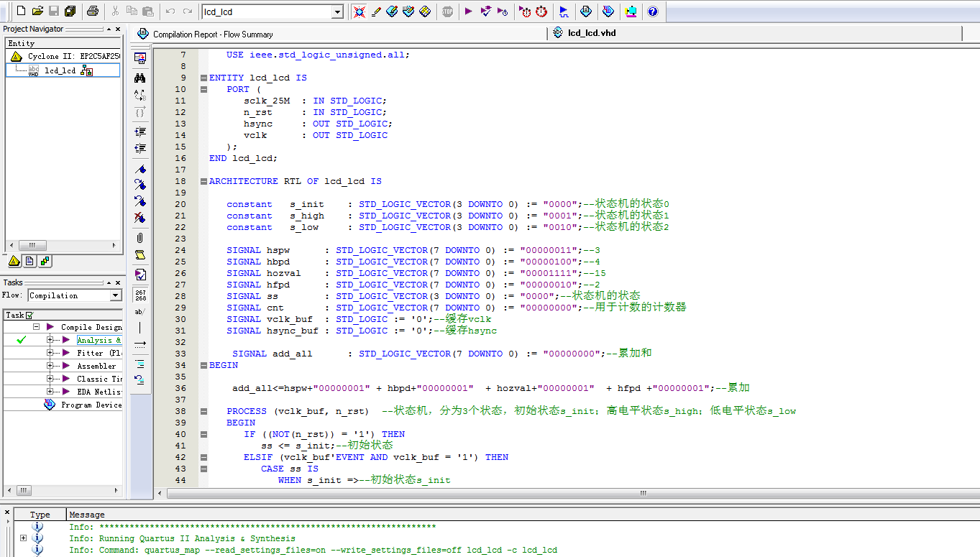Click the Stop Processing icon
This screenshot has height=557, width=980.
[x=447, y=11]
